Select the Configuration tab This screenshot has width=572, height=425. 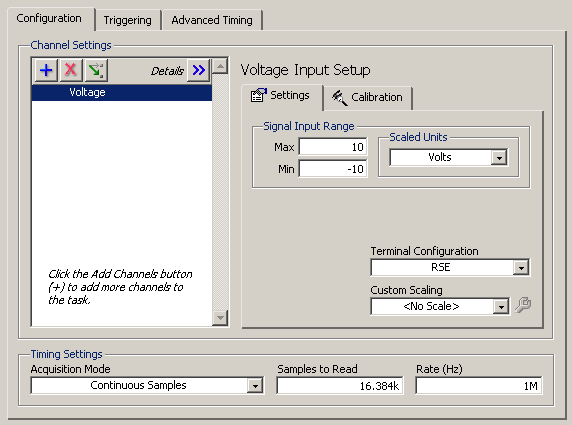coord(49,19)
